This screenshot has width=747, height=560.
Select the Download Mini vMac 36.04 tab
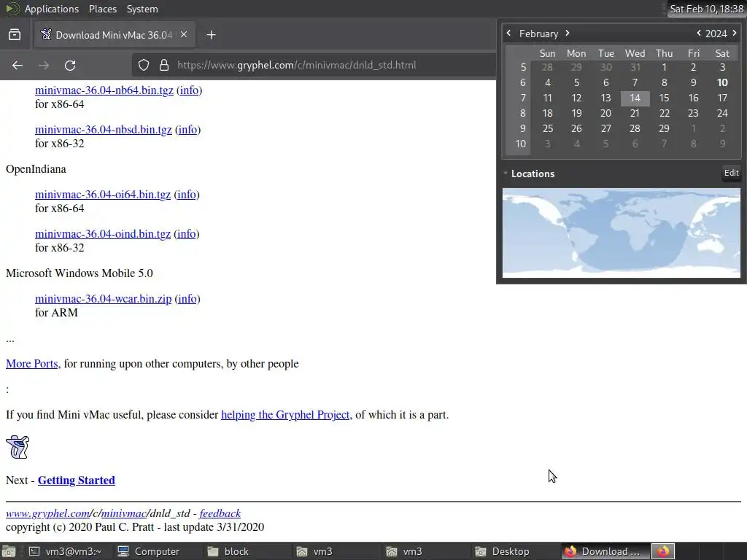pos(115,35)
